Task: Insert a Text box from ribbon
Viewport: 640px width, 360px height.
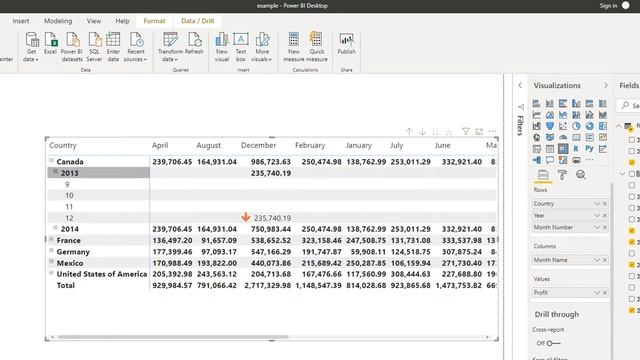Action: pyautogui.click(x=241, y=47)
